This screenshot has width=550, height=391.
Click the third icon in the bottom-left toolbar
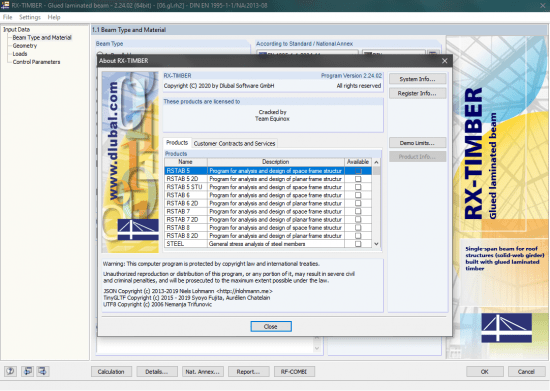(x=43, y=371)
